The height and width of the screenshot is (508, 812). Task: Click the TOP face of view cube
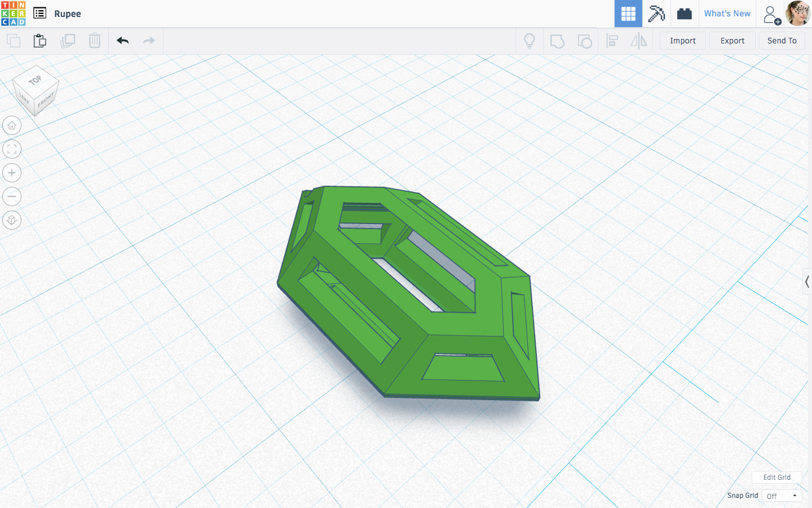[x=36, y=80]
